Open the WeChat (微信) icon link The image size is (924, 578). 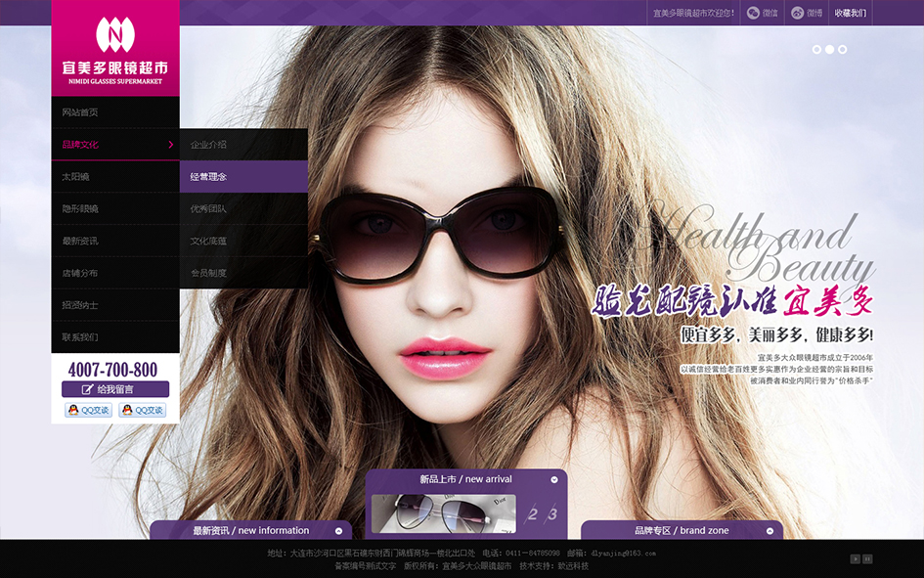coord(763,13)
